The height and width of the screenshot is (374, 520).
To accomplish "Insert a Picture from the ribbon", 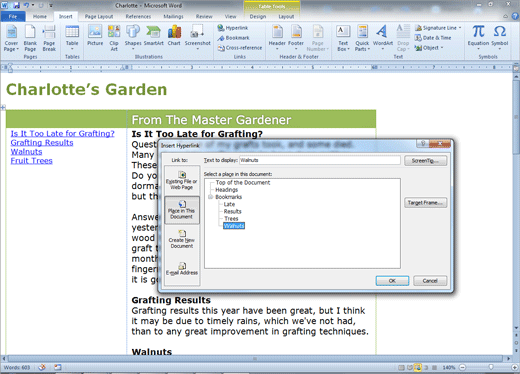I will (x=95, y=35).
